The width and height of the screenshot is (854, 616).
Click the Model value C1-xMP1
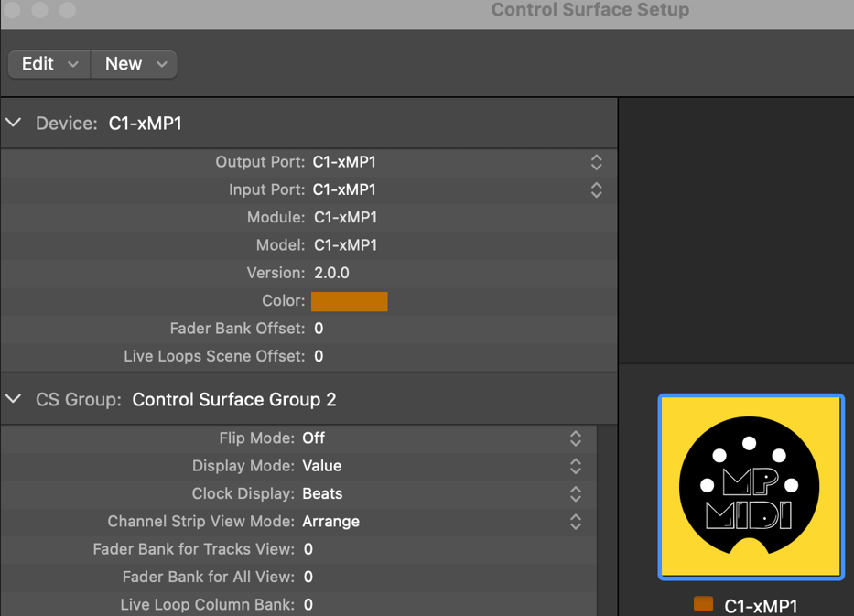(346, 245)
